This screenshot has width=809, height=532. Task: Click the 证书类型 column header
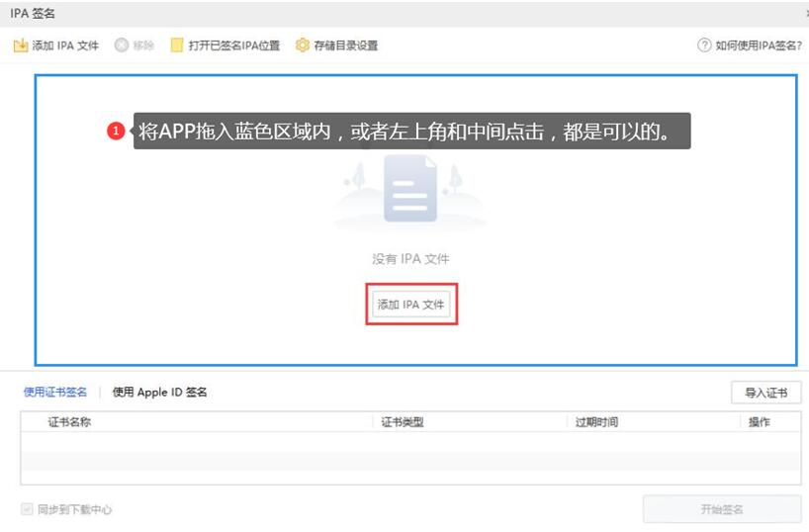(403, 422)
